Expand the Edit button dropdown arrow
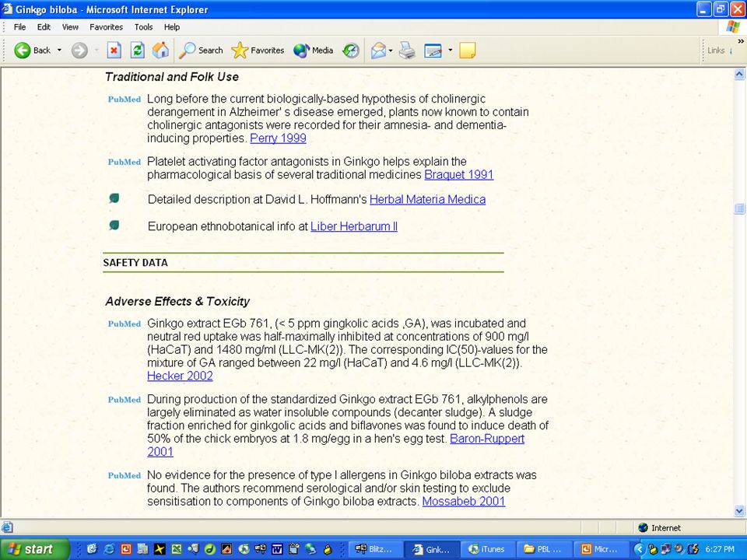Image resolution: width=747 pixels, height=560 pixels. pos(450,50)
